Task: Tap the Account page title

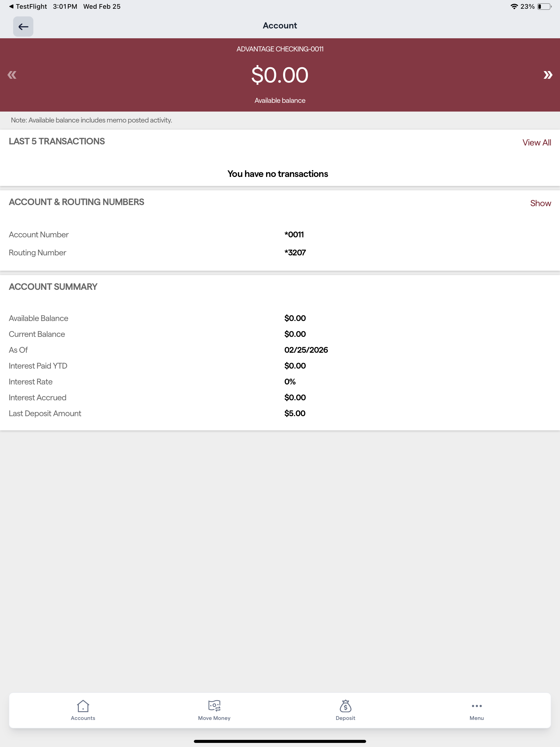Action: [x=280, y=25]
